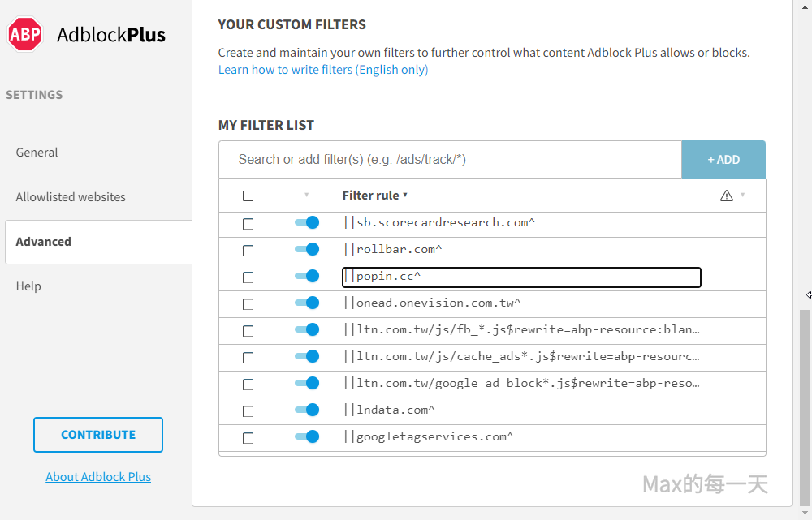
Task: Tick the checkbox for sb.scorecardresearch.com
Action: pos(248,223)
